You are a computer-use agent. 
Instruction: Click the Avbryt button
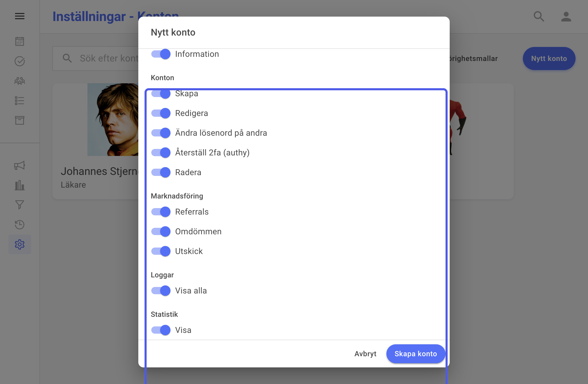pyautogui.click(x=365, y=354)
